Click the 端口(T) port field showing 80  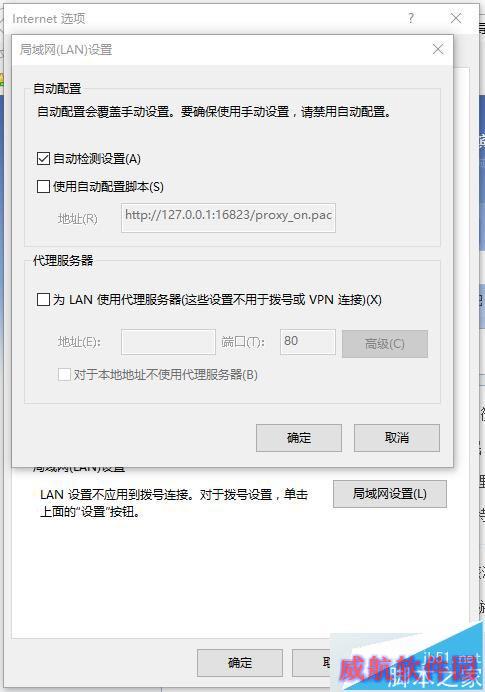(308, 342)
